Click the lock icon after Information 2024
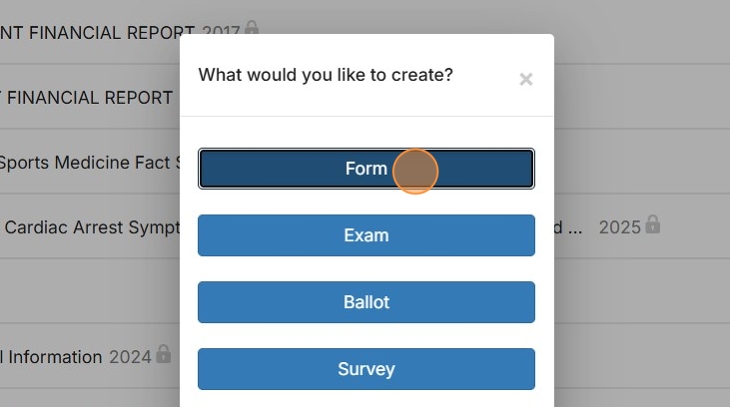This screenshot has width=730, height=407. pyautogui.click(x=163, y=354)
